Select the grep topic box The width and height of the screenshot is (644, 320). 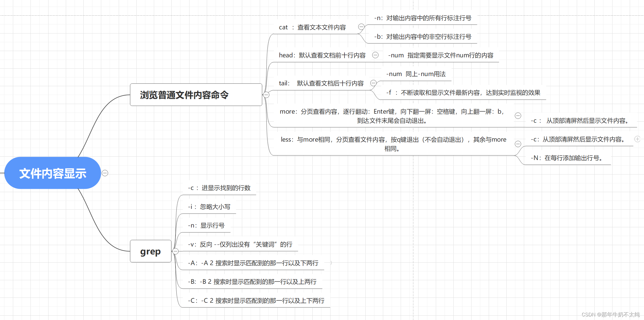pyautogui.click(x=151, y=251)
